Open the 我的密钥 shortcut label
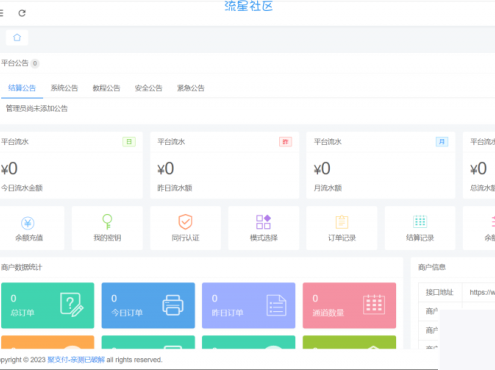The height and width of the screenshot is (370, 495). point(107,238)
